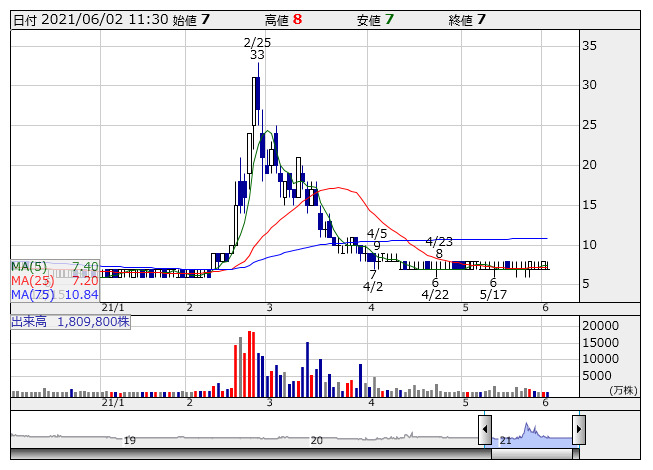Click the 4/23 high marker label
The height and width of the screenshot is (470, 653).
point(439,241)
